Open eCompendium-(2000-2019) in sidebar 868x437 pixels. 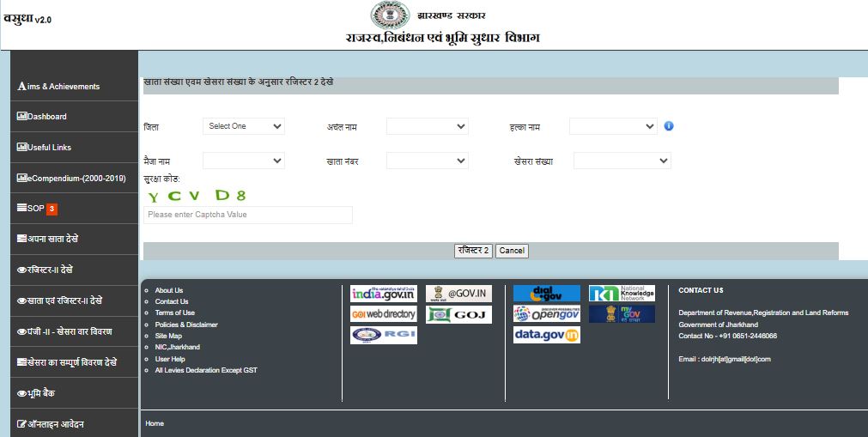74,178
